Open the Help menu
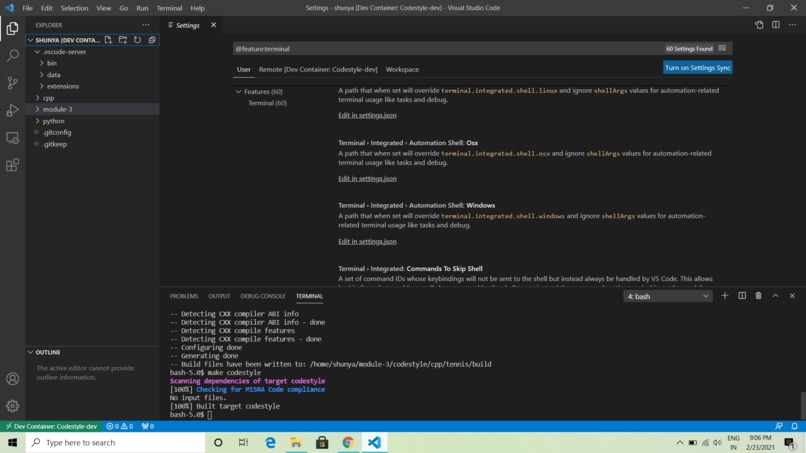This screenshot has width=806, height=453. click(197, 8)
